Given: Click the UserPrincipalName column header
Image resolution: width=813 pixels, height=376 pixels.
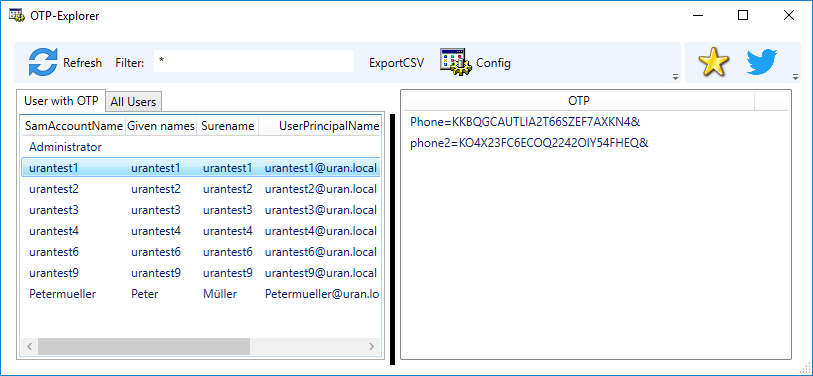Looking at the screenshot, I should 320,126.
